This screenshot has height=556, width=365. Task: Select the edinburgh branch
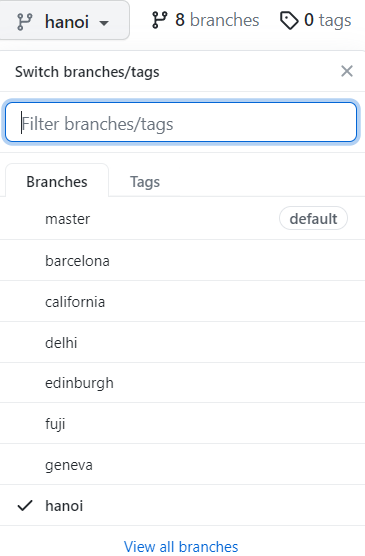(182, 383)
